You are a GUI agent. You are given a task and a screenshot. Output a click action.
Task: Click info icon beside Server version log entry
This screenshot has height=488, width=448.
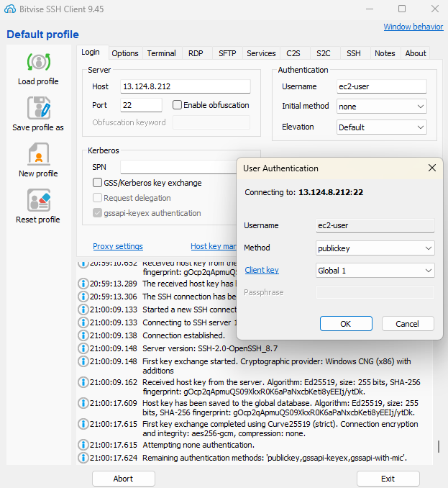[x=83, y=348]
